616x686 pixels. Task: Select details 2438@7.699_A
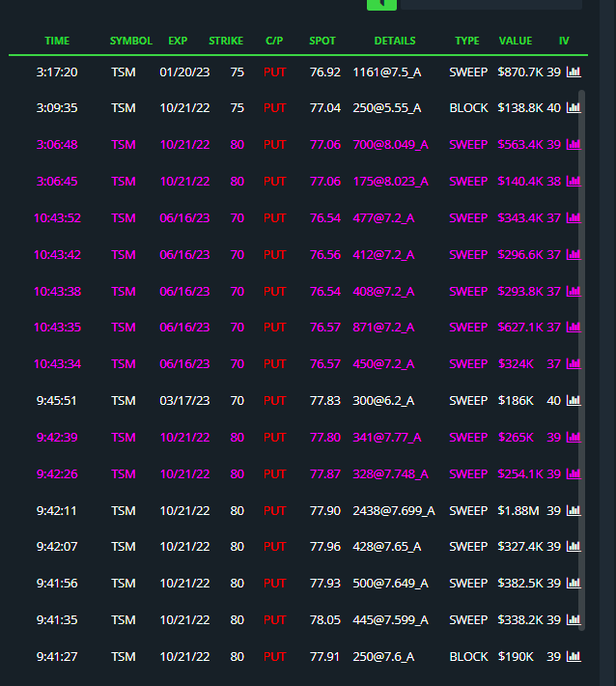pyautogui.click(x=394, y=511)
